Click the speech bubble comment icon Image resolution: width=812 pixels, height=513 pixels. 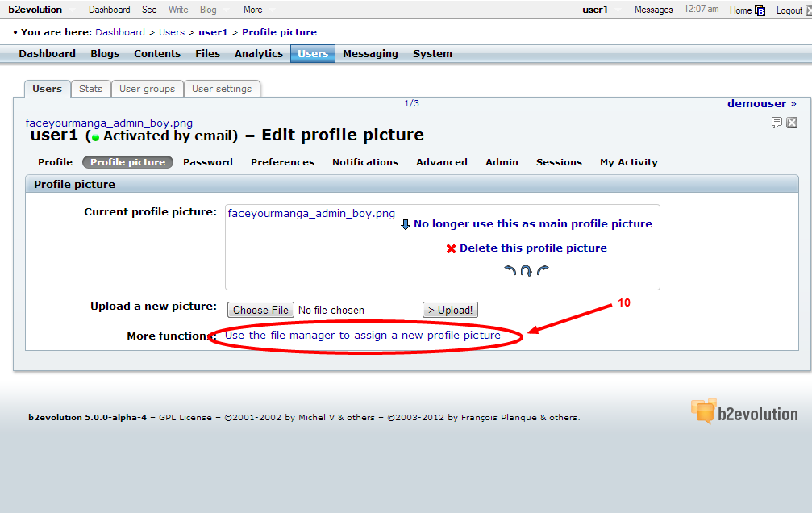[777, 123]
